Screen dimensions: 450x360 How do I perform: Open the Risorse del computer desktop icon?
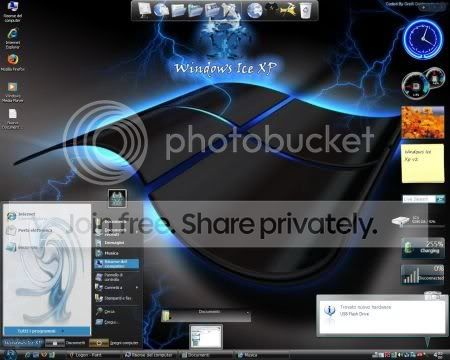pos(13,11)
